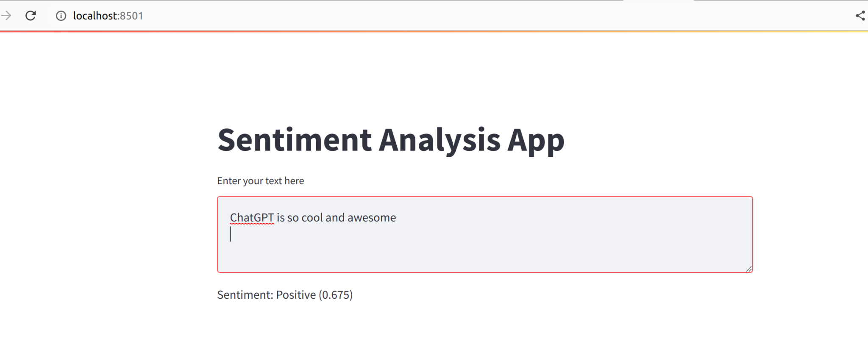868x344 pixels.
Task: Grab the text area resize handle
Action: coord(749,269)
